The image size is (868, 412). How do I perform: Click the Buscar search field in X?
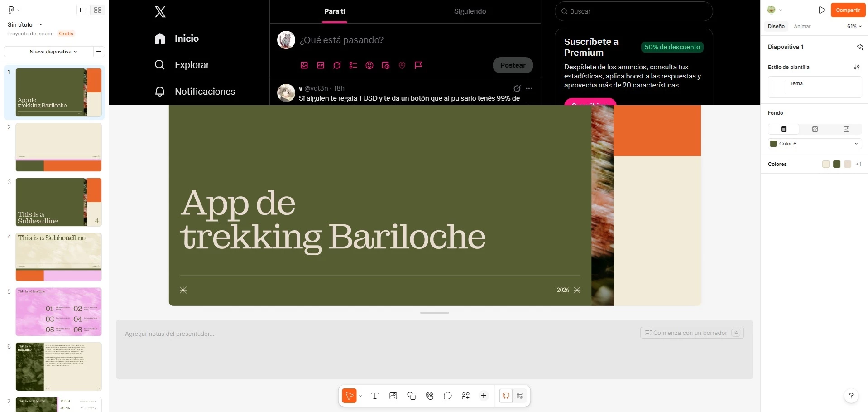[x=633, y=11]
